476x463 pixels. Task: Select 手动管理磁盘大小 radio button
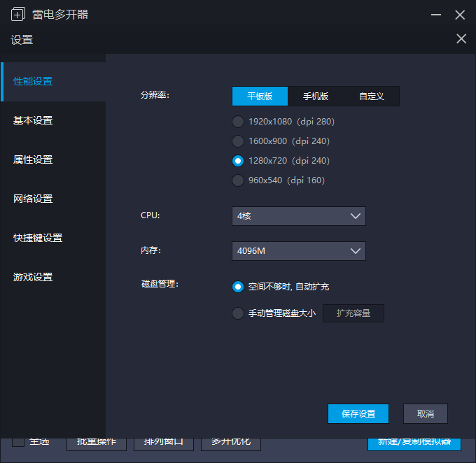click(238, 313)
